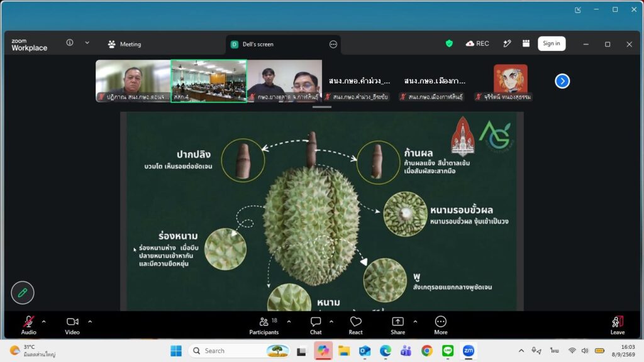Open File Explorer from taskbar
Viewport: 644px width, 362px height.
pos(344,351)
